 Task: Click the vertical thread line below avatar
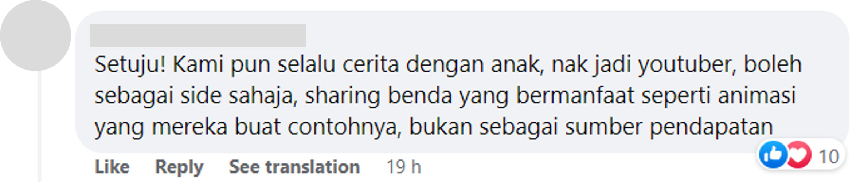39,126
